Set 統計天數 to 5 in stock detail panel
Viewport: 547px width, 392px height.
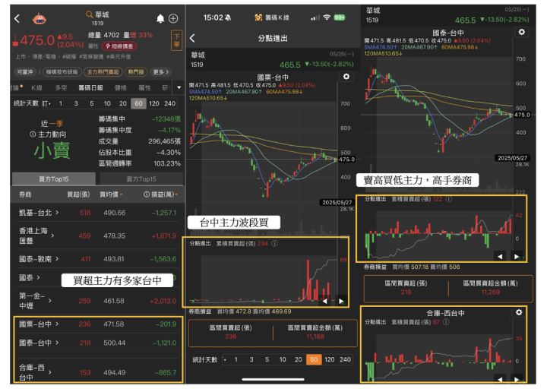[x=91, y=103]
